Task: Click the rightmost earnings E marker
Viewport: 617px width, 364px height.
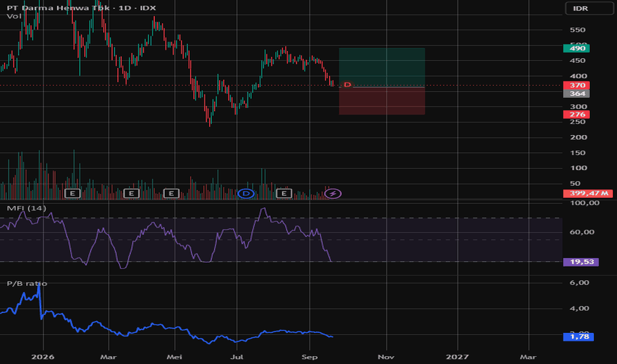Action: tap(284, 193)
